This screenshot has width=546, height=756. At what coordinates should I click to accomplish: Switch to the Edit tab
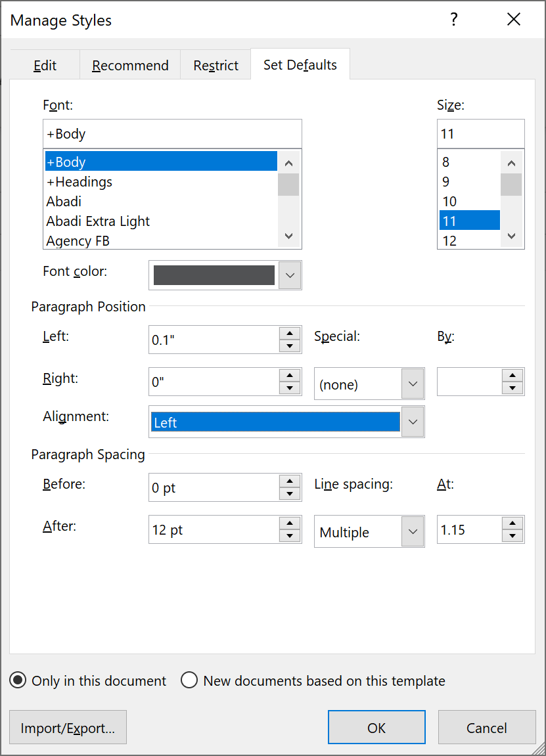(x=44, y=65)
